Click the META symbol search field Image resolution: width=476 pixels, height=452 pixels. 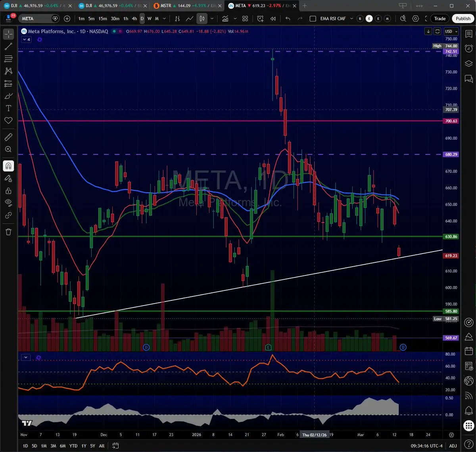[39, 19]
